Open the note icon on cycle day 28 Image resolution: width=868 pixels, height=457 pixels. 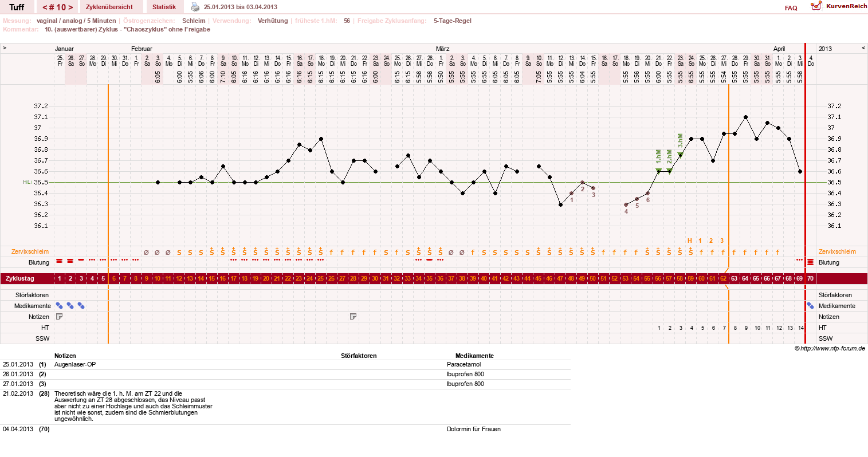click(x=353, y=317)
